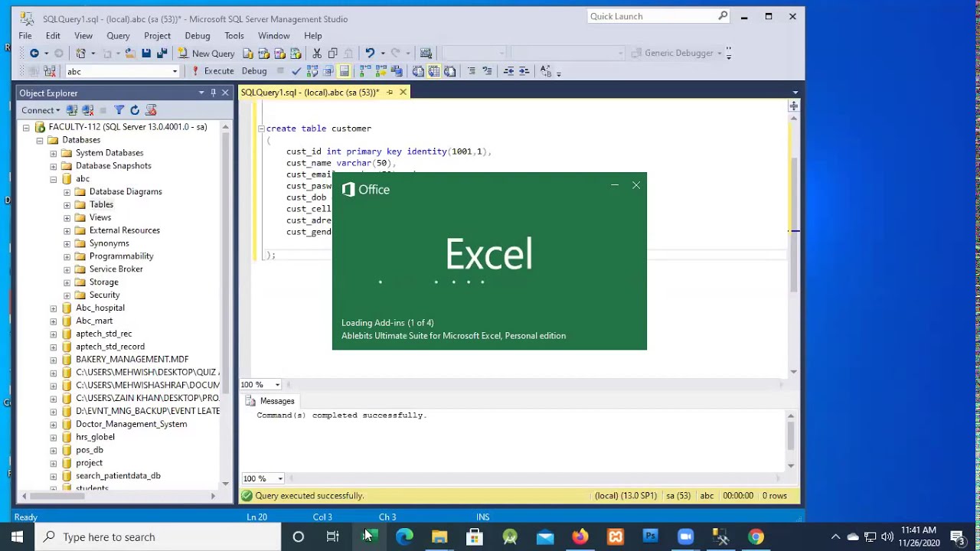This screenshot has width=980, height=551.
Task: Select the pos_db database node
Action: [89, 450]
